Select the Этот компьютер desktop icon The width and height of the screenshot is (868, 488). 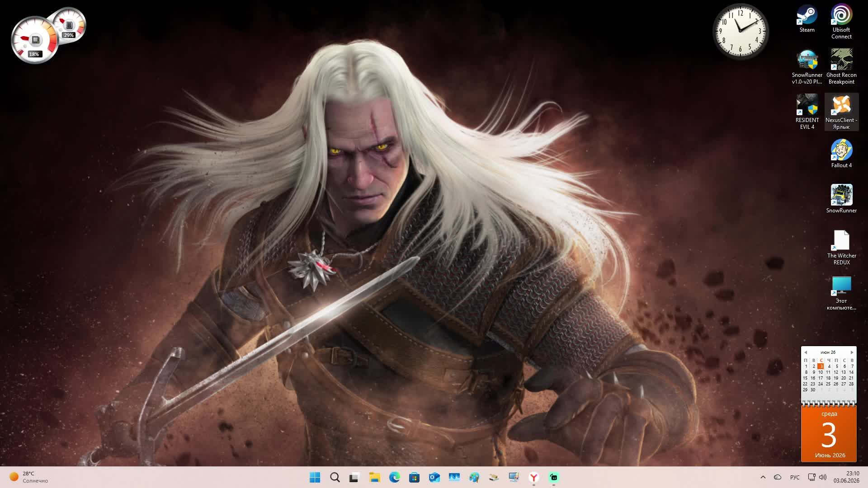coord(841,292)
